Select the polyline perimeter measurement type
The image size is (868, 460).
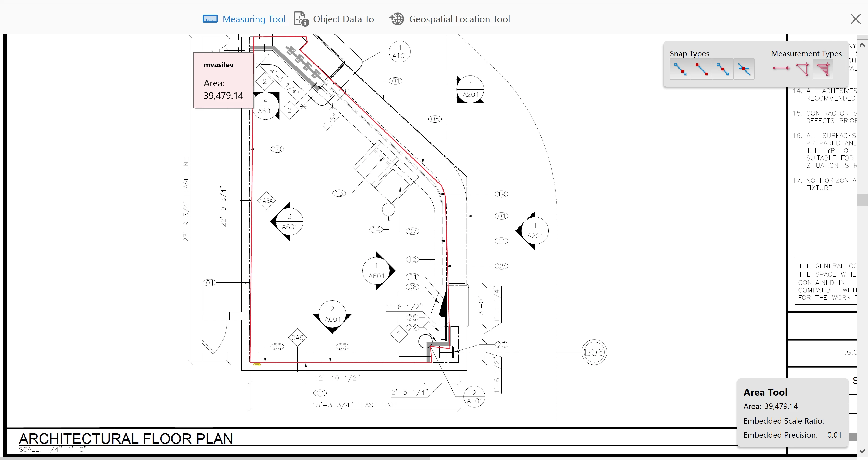802,69
